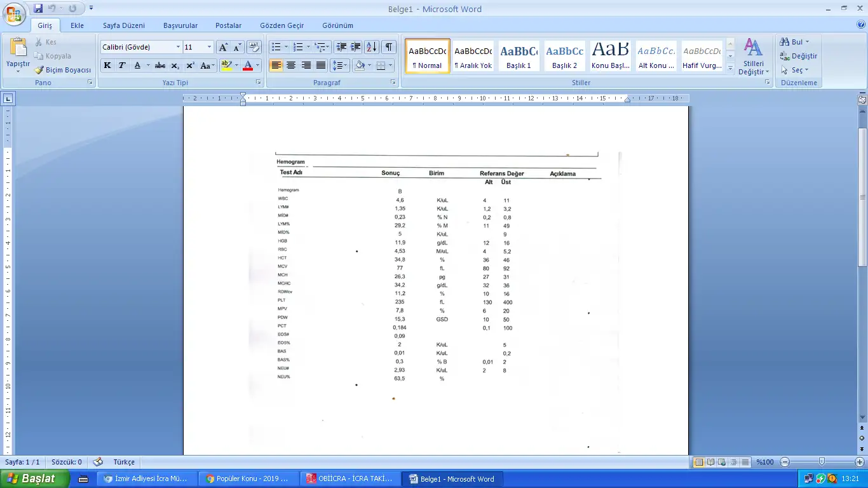868x488 pixels.
Task: Open the font size dropdown
Action: [x=209, y=47]
